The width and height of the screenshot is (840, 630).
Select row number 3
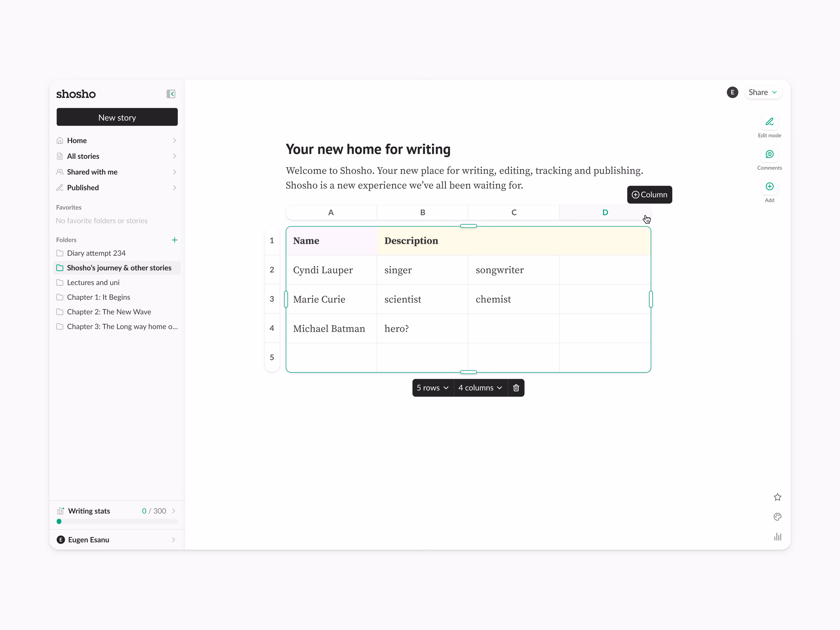pyautogui.click(x=272, y=299)
